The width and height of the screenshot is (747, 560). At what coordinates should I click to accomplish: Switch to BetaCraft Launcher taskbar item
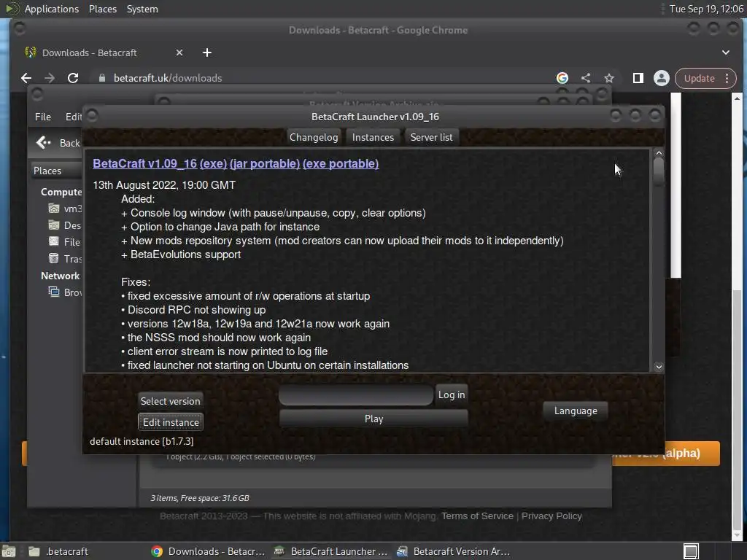[x=331, y=551]
